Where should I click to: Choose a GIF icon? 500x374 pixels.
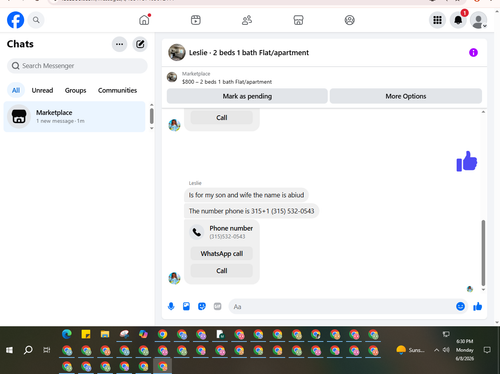coord(217,306)
